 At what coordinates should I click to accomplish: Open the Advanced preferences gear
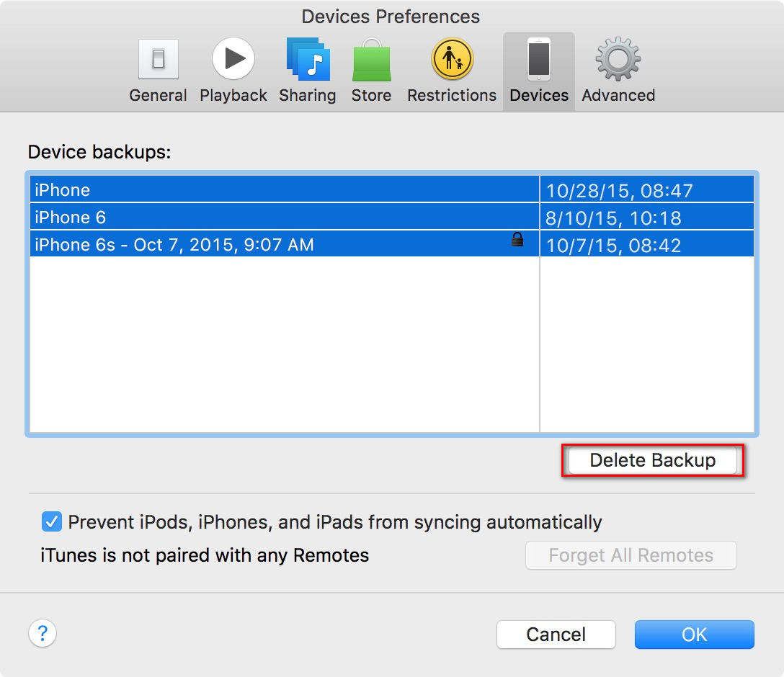[x=618, y=70]
